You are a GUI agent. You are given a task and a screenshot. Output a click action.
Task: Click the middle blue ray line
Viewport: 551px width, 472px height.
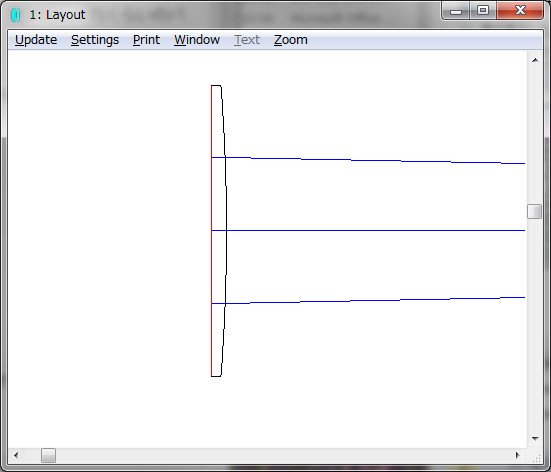(368, 231)
